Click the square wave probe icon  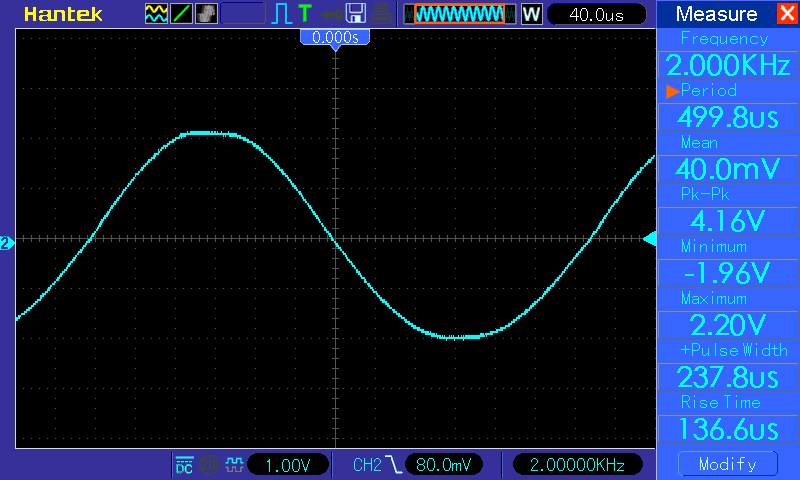[x=234, y=465]
